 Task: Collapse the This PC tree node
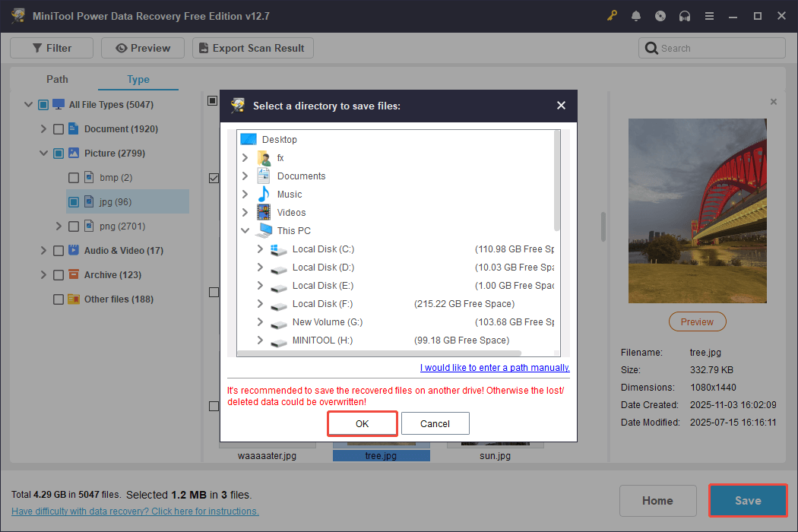point(245,230)
